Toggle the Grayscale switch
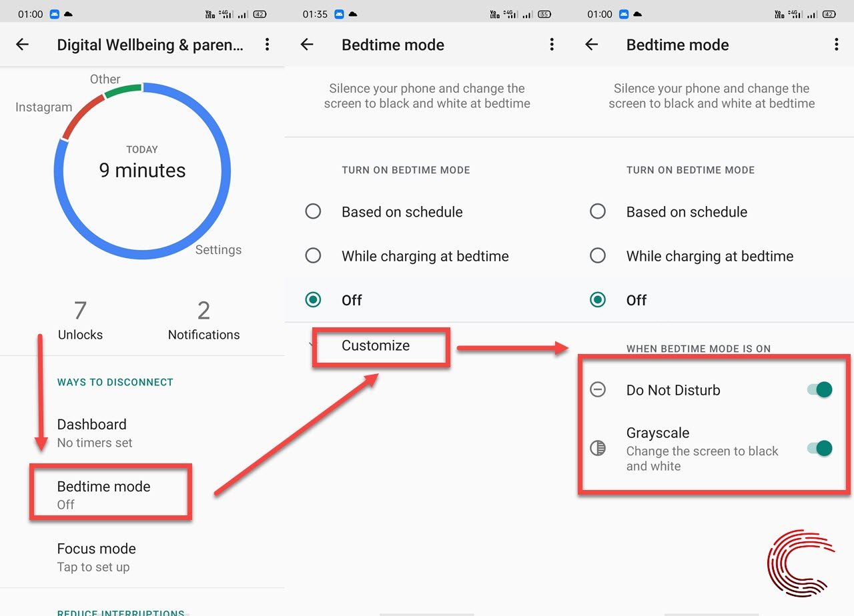 point(820,449)
